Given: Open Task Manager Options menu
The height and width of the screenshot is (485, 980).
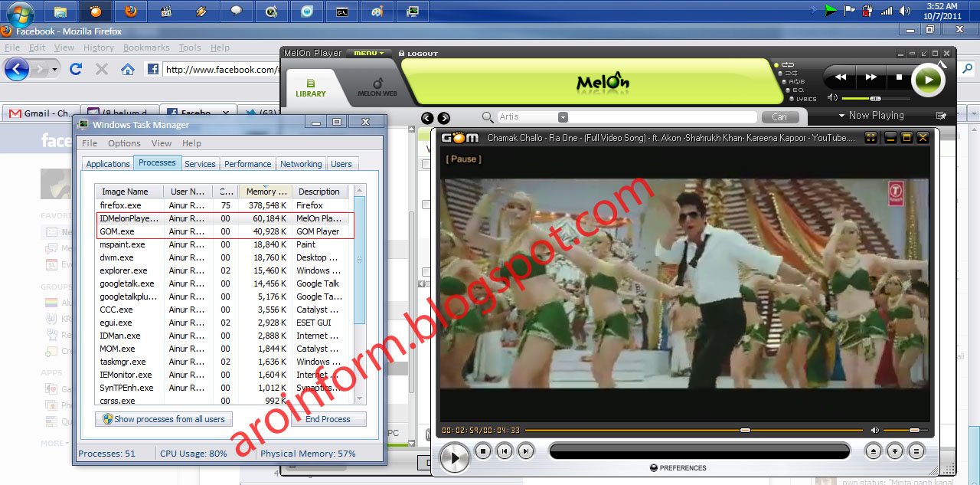Looking at the screenshot, I should point(124,143).
